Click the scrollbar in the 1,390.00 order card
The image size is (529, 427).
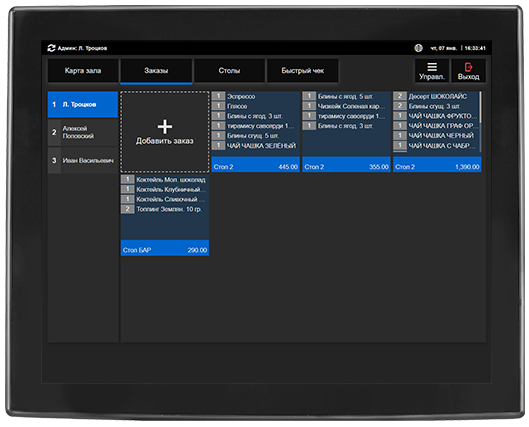point(480,107)
